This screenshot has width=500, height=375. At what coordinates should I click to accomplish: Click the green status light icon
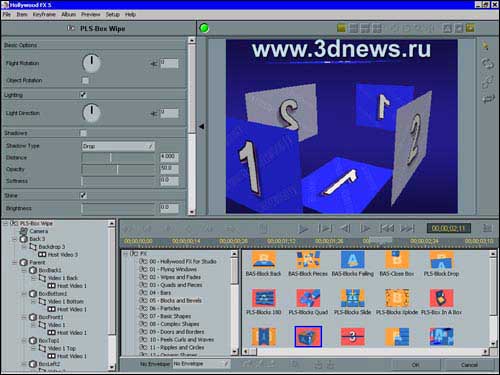coord(204,28)
